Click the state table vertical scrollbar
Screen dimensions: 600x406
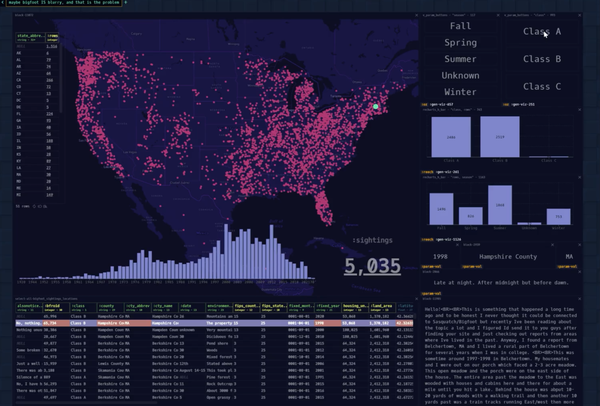(60, 77)
